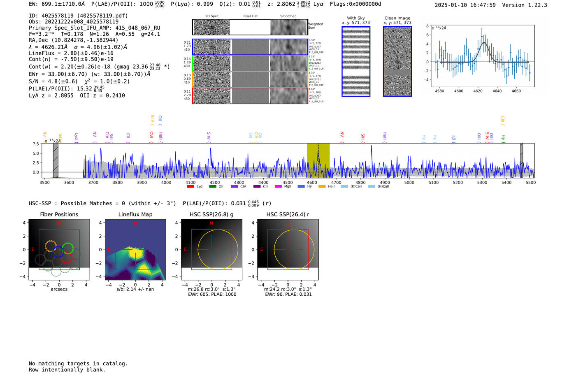Open the Lineflux Map panel

(x=135, y=249)
